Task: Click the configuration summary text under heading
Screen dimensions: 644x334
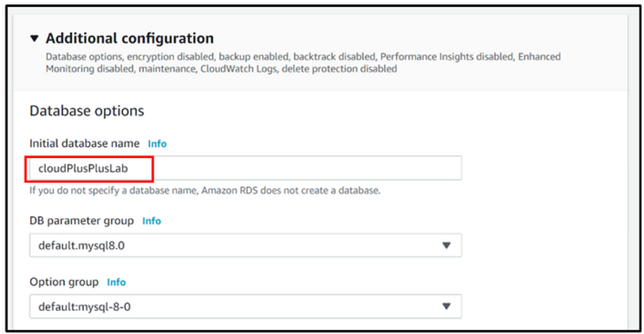Action: coord(303,62)
